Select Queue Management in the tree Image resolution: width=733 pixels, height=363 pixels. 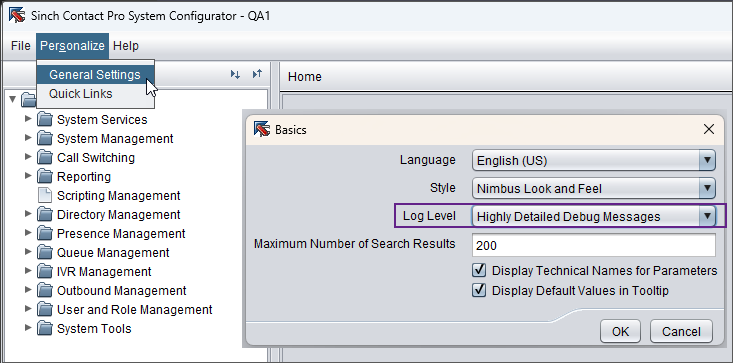pyautogui.click(x=113, y=253)
